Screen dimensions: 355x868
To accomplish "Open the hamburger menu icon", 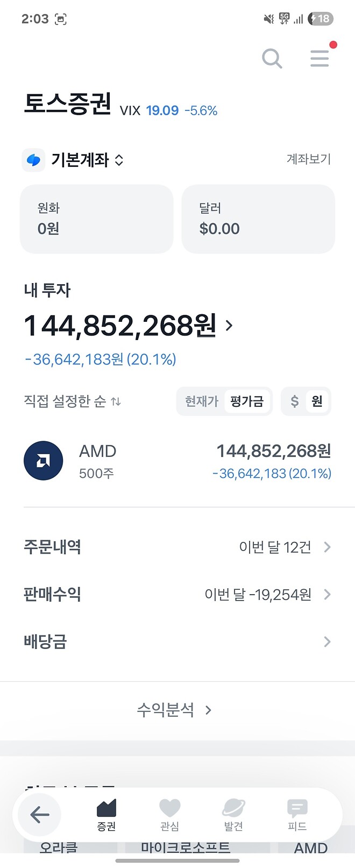I will pos(319,58).
